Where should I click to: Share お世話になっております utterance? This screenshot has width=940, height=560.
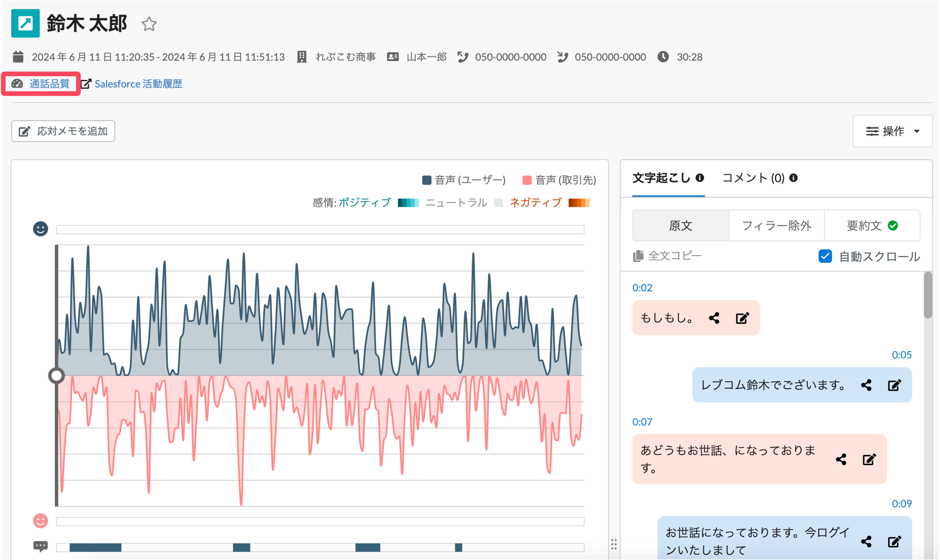click(x=866, y=542)
